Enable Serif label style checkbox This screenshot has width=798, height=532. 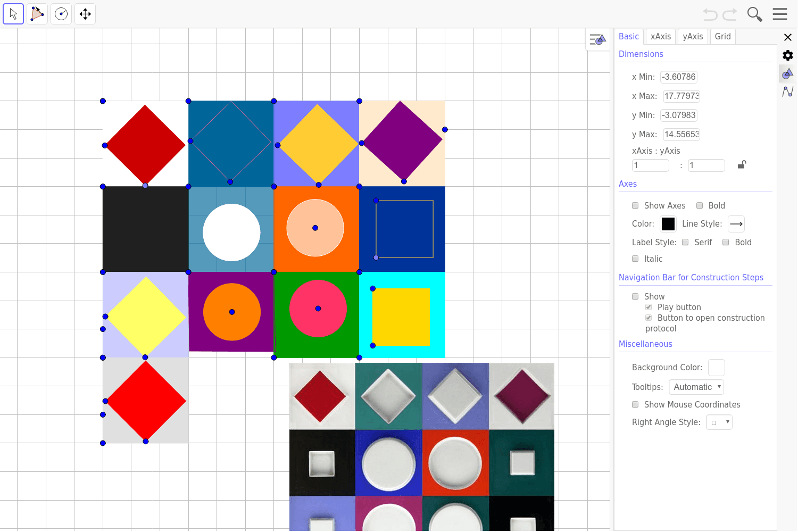[x=685, y=242]
